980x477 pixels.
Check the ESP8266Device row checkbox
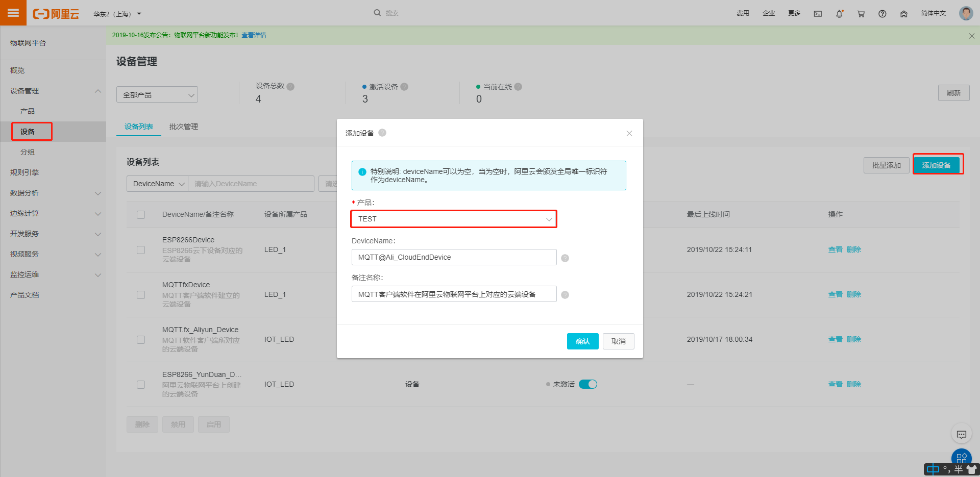[141, 249]
